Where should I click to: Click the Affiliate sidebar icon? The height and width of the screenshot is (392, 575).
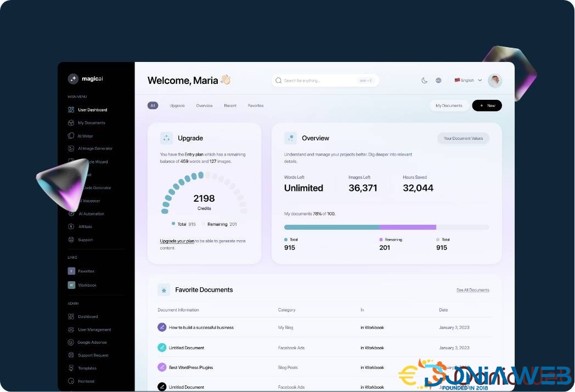click(71, 226)
